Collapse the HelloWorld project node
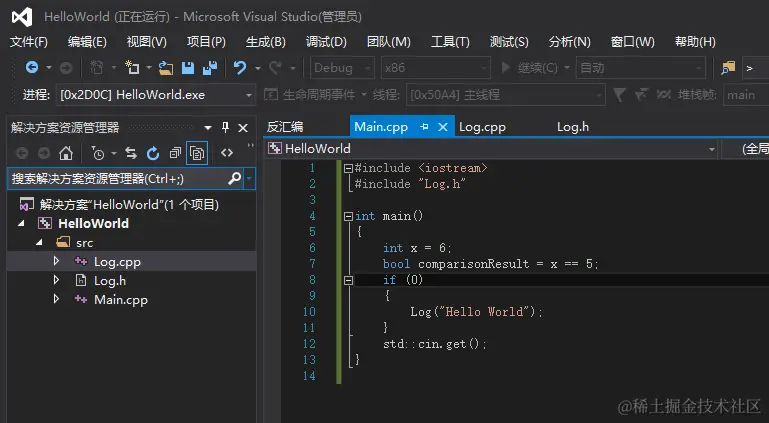Image resolution: width=769 pixels, height=423 pixels. [21, 224]
